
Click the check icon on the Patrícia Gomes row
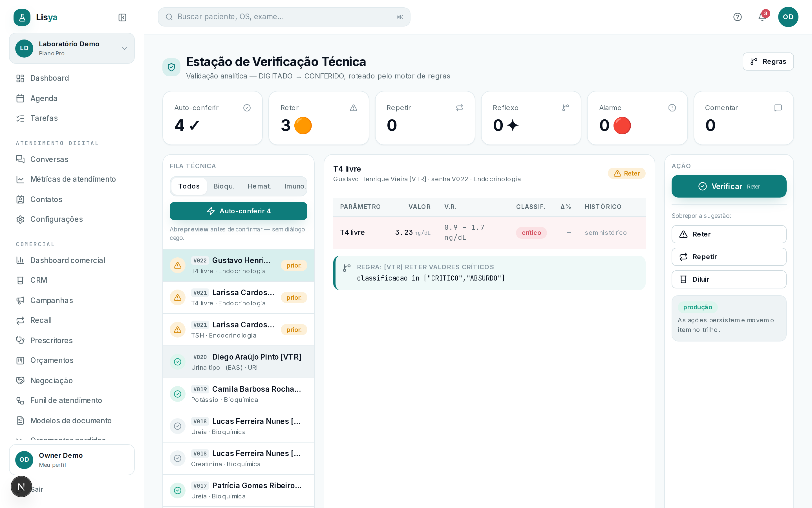click(178, 491)
